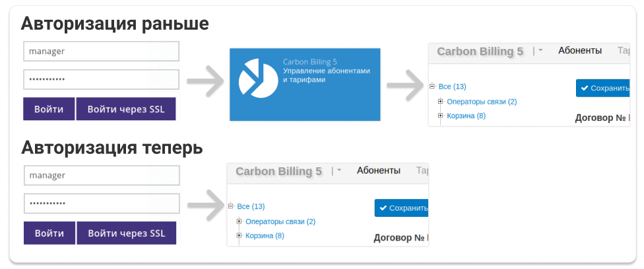This screenshot has height=269, width=644.
Task: Open the bottom Абоненты tab
Action: (x=379, y=171)
